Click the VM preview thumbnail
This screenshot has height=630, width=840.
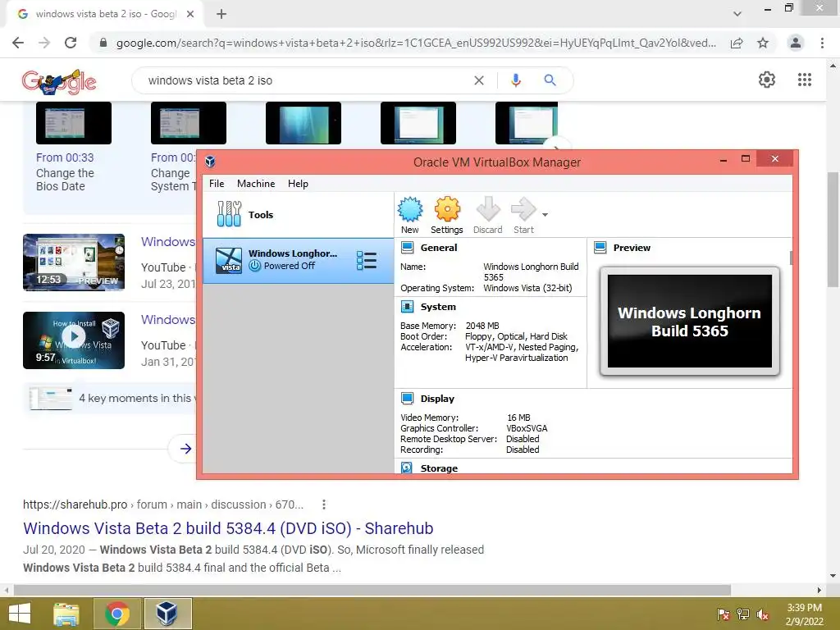(689, 322)
